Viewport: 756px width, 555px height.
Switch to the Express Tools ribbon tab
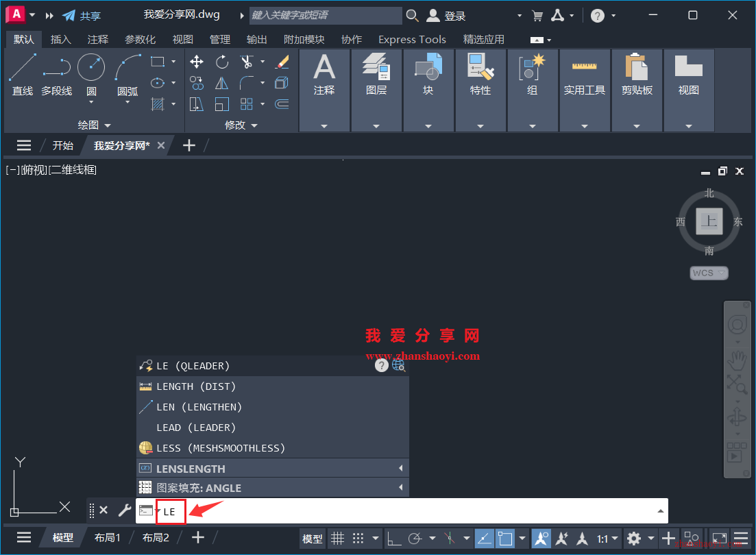[x=412, y=40]
